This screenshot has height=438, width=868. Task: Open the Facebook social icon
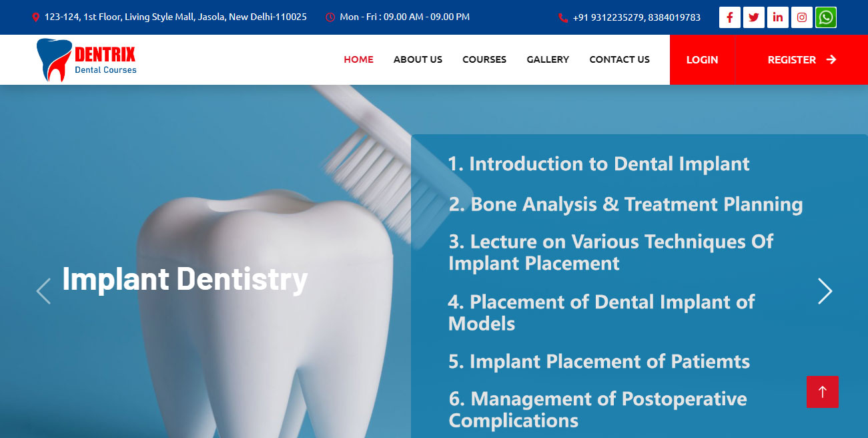(730, 17)
